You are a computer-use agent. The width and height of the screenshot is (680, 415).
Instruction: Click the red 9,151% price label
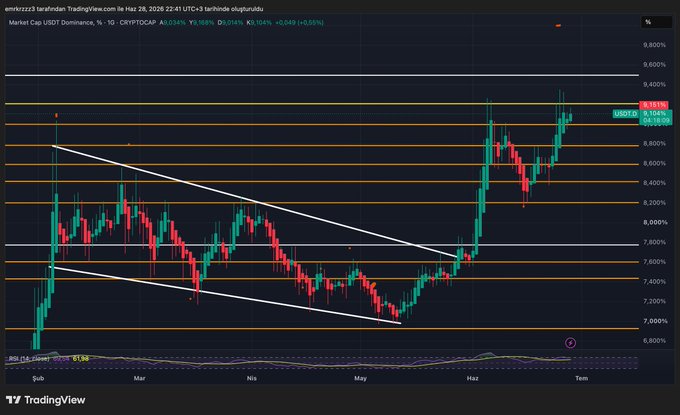pyautogui.click(x=654, y=105)
